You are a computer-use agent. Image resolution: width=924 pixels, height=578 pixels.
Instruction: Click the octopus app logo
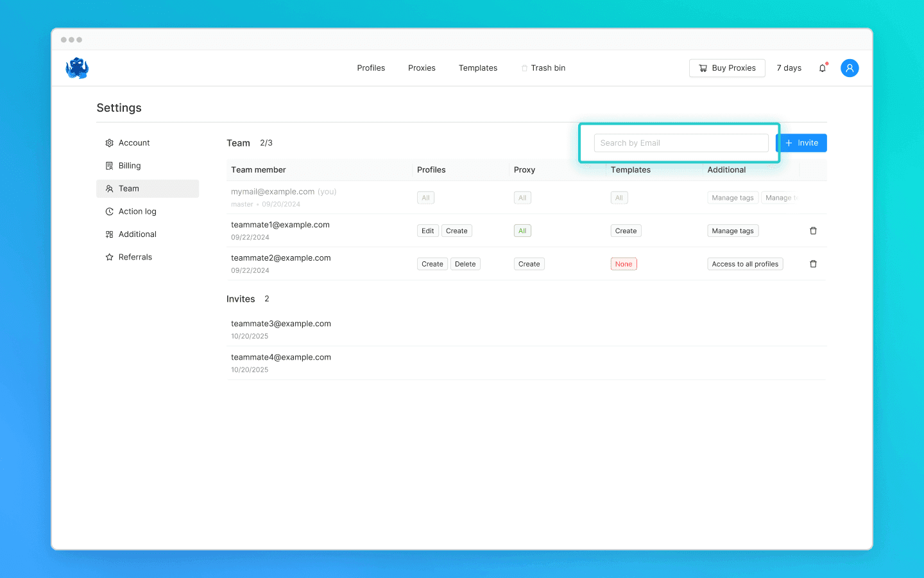click(x=77, y=68)
